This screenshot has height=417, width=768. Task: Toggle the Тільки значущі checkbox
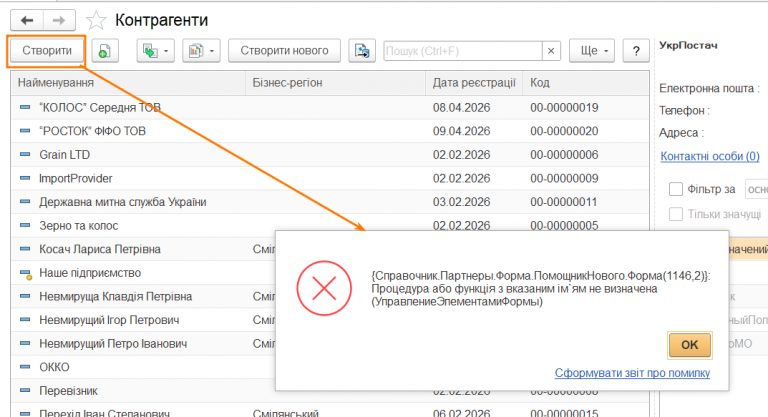point(676,214)
